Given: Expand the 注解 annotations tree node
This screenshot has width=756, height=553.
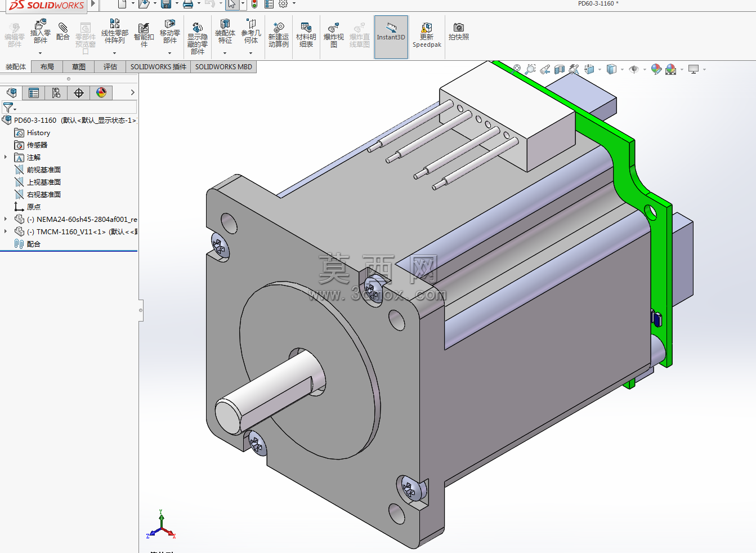Looking at the screenshot, I should tap(6, 157).
